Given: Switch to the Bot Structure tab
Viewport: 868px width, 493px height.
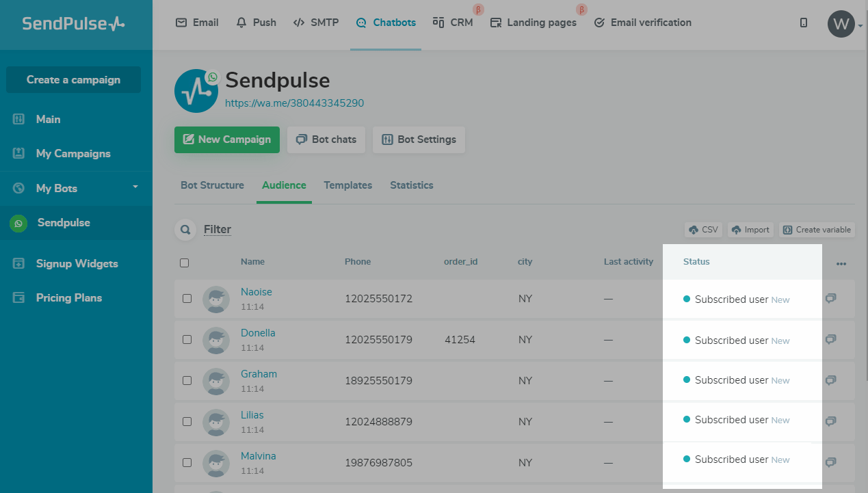Looking at the screenshot, I should click(212, 185).
